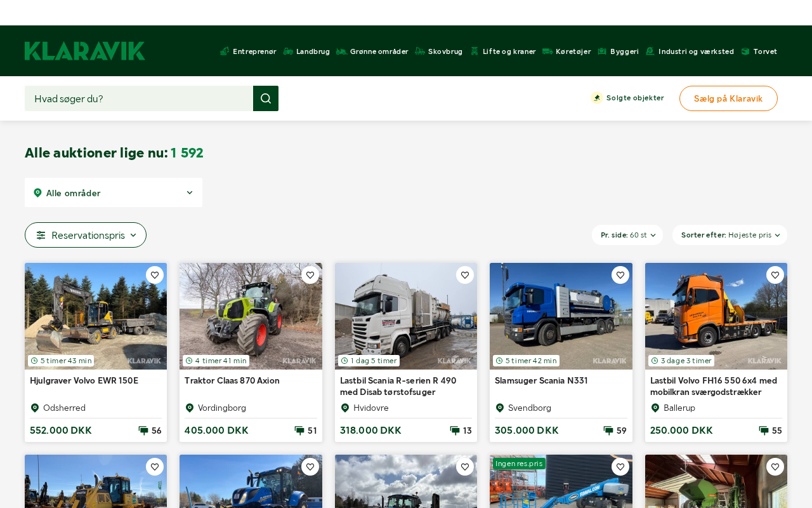Open the Landbrug category
Image resolution: width=812 pixels, height=508 pixels.
(x=306, y=51)
